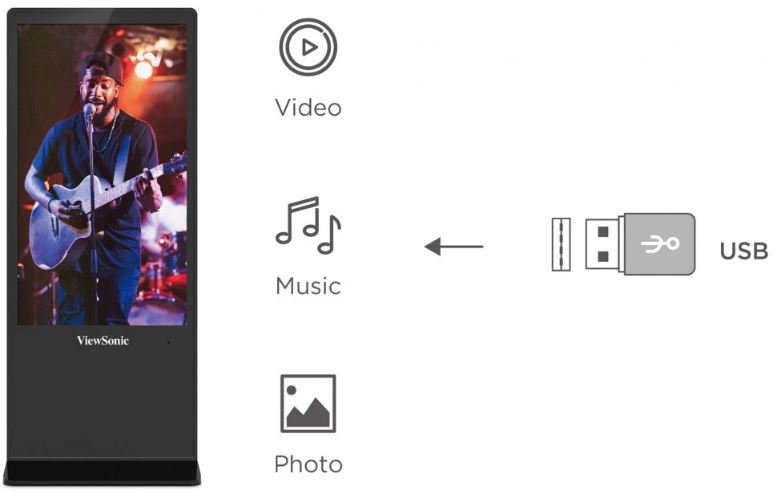Click the ViewSonic logo on the kiosk
The height and width of the screenshot is (493, 776).
tap(103, 341)
